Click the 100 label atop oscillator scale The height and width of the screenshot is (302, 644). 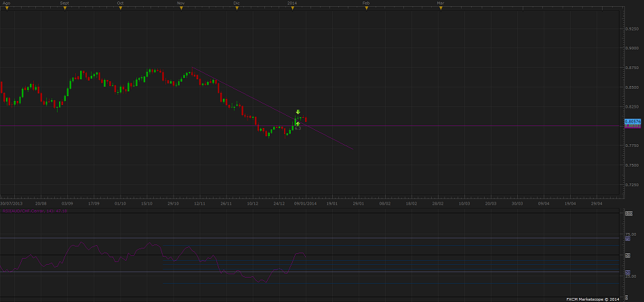pos(628,213)
